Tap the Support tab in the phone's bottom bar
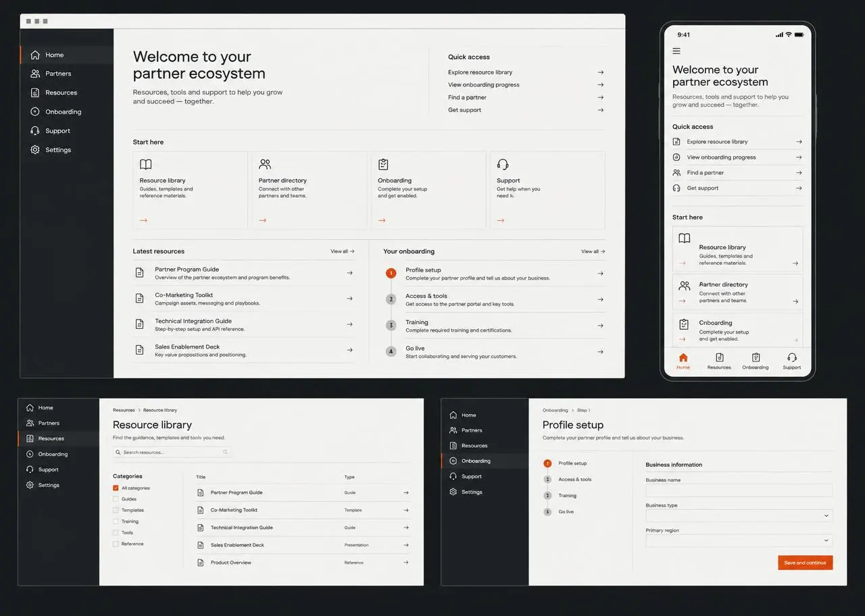The image size is (865, 616). click(x=792, y=361)
